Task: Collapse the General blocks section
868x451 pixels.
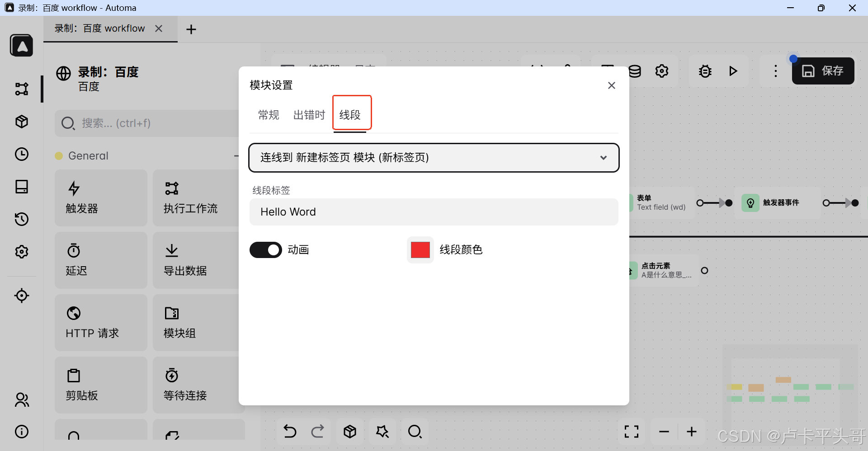Action: click(x=237, y=155)
